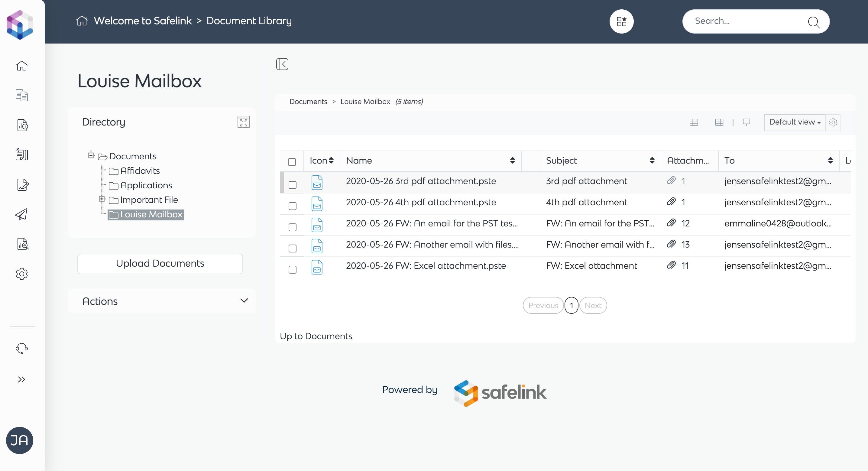
Task: Click the paper plane send icon in sidebar
Action: click(21, 214)
